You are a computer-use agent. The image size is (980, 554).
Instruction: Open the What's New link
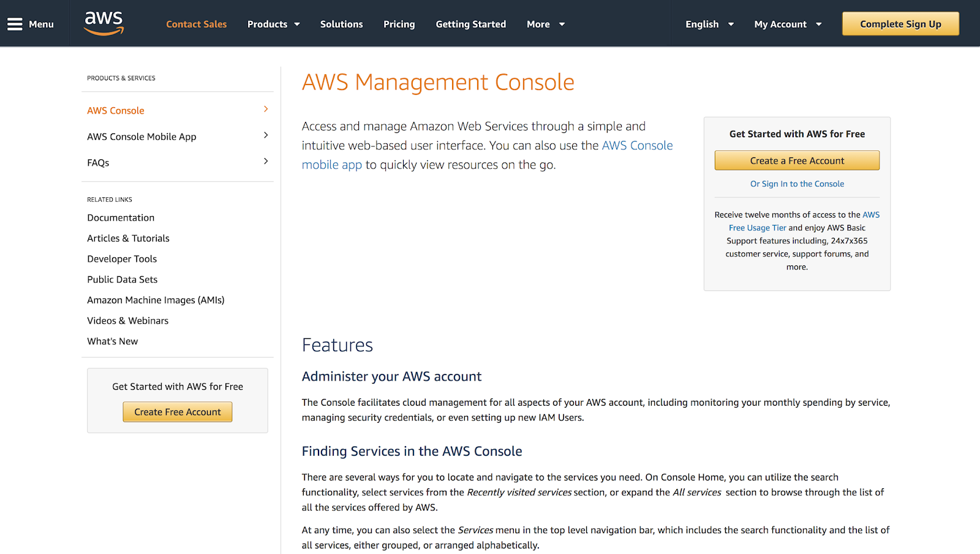coord(112,341)
